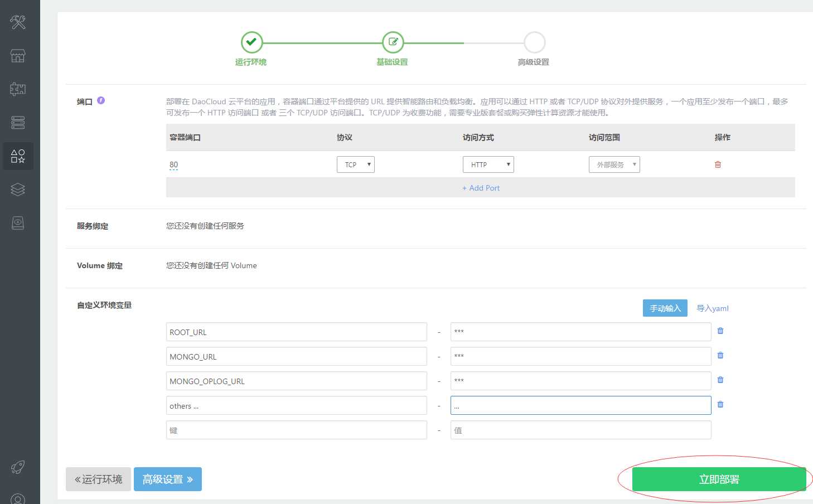The image size is (813, 504).
Task: Click the 访问范围 column header
Action: pyautogui.click(x=604, y=137)
